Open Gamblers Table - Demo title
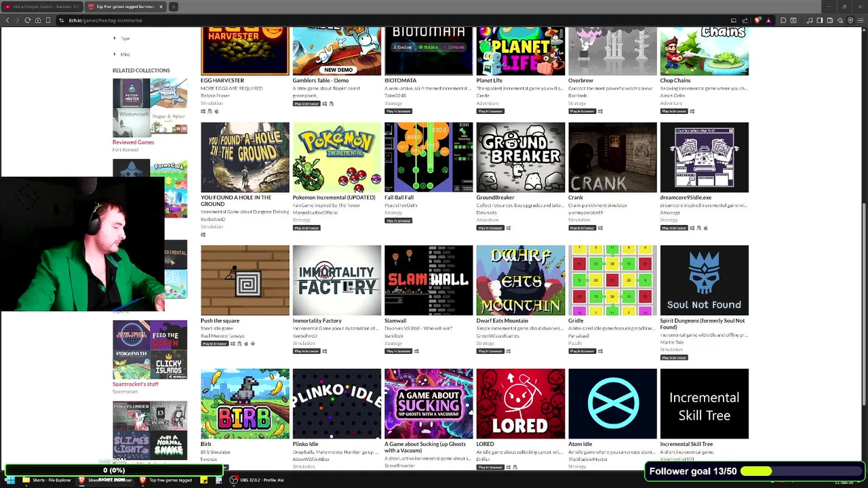 [321, 81]
